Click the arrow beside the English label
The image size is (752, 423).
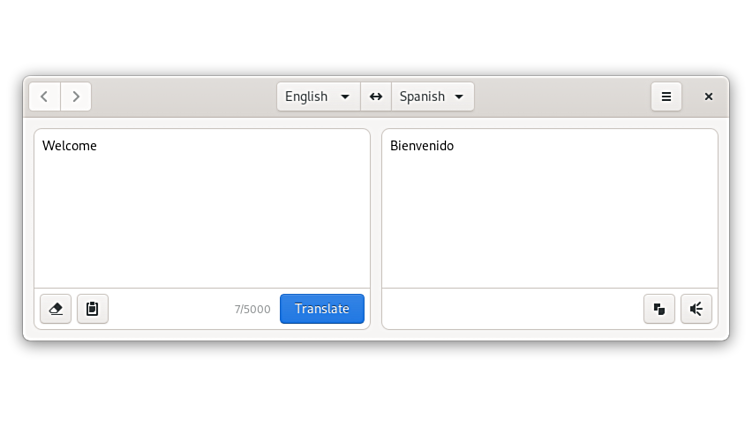[345, 97]
